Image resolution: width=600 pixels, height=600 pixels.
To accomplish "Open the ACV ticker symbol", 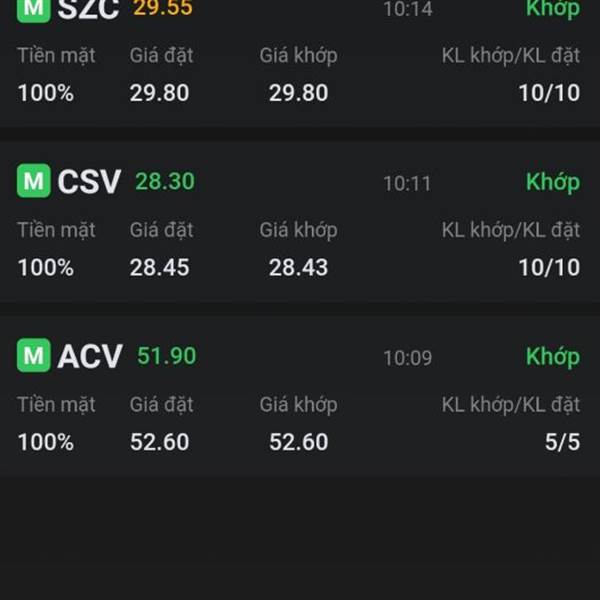I will pyautogui.click(x=90, y=356).
